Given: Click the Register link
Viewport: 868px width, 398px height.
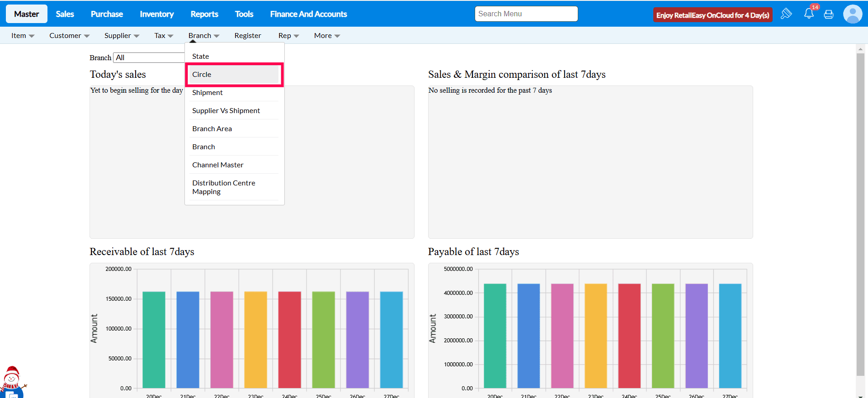Looking at the screenshot, I should (248, 35).
